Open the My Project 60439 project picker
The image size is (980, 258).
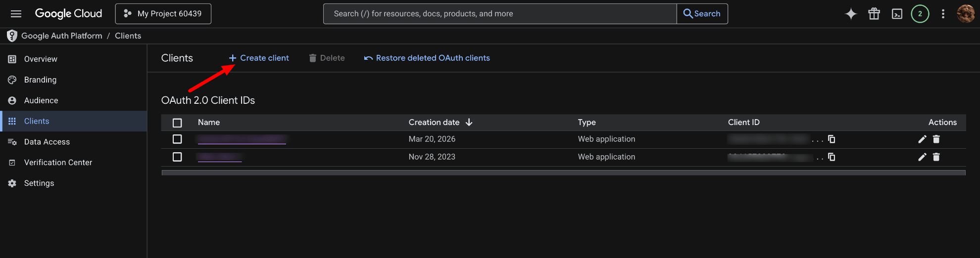pyautogui.click(x=163, y=14)
